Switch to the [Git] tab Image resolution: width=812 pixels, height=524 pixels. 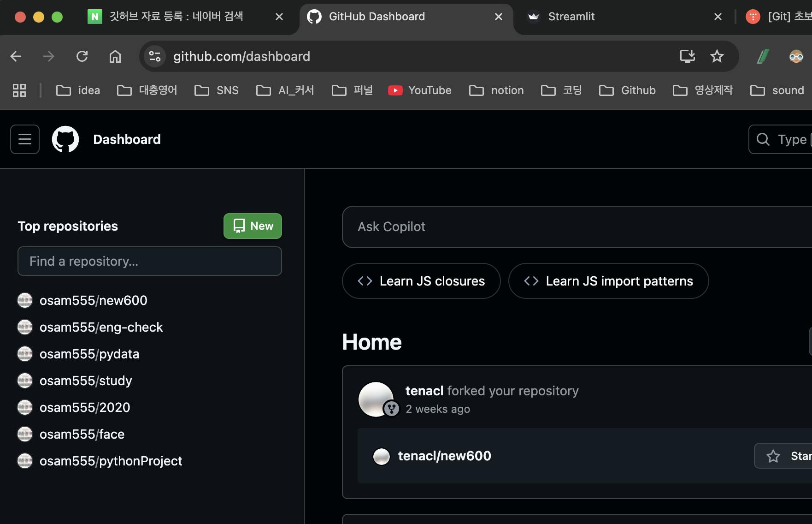(x=779, y=17)
